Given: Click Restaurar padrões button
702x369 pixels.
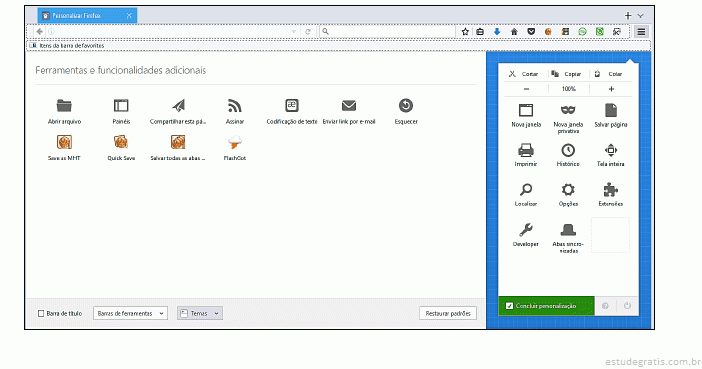Looking at the screenshot, I should point(448,313).
